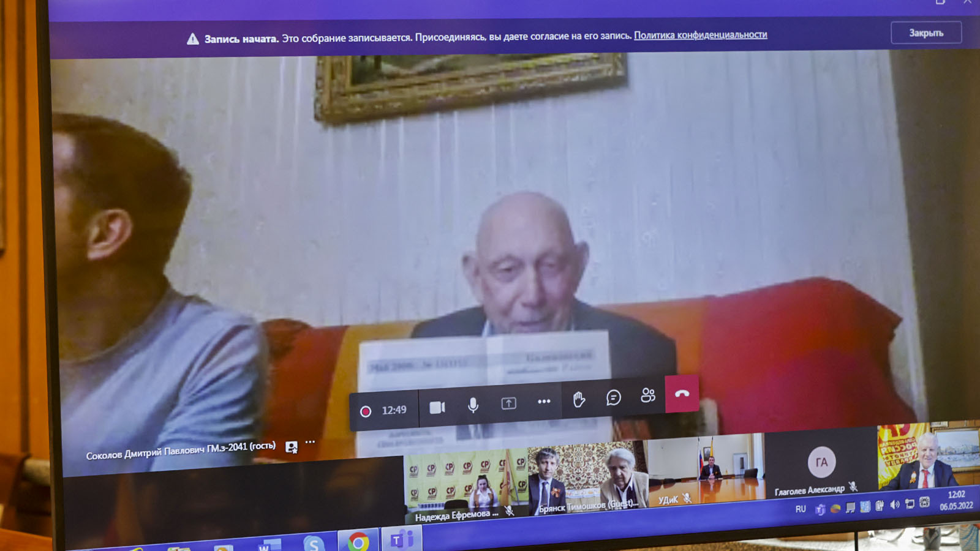980x551 pixels.
Task: Click the ГА avatar of Глаголев Александр
Action: tap(821, 462)
